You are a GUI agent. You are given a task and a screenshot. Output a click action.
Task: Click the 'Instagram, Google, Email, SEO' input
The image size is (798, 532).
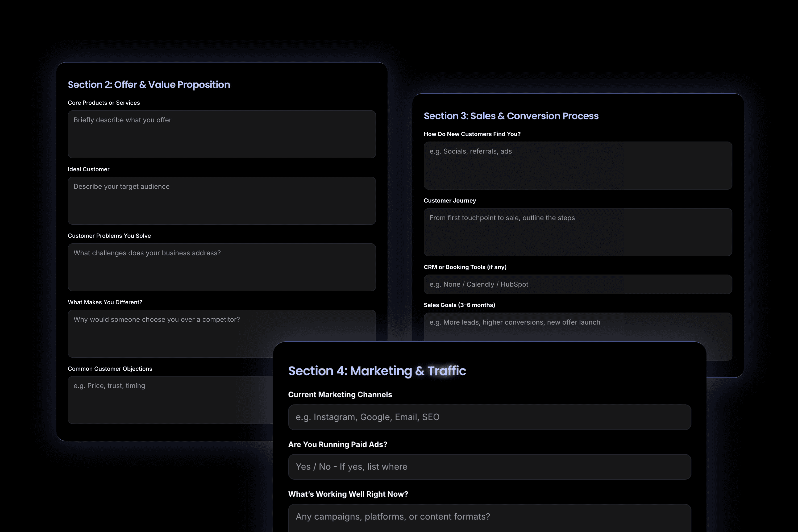pos(489,417)
